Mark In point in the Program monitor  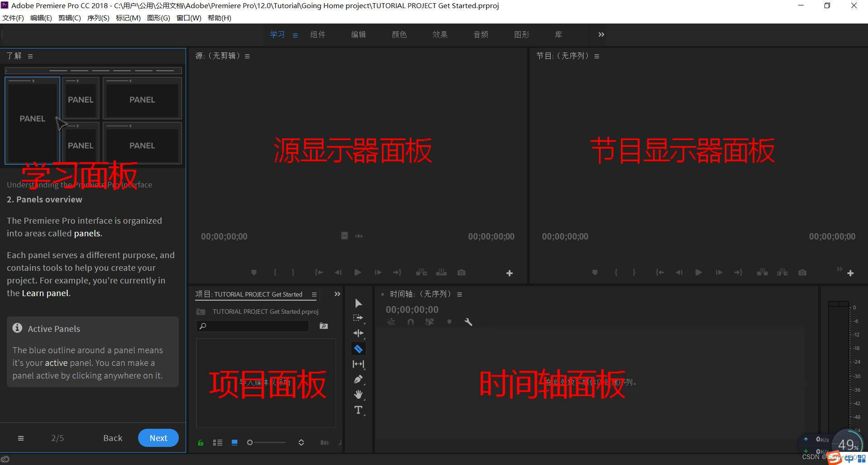tap(616, 273)
